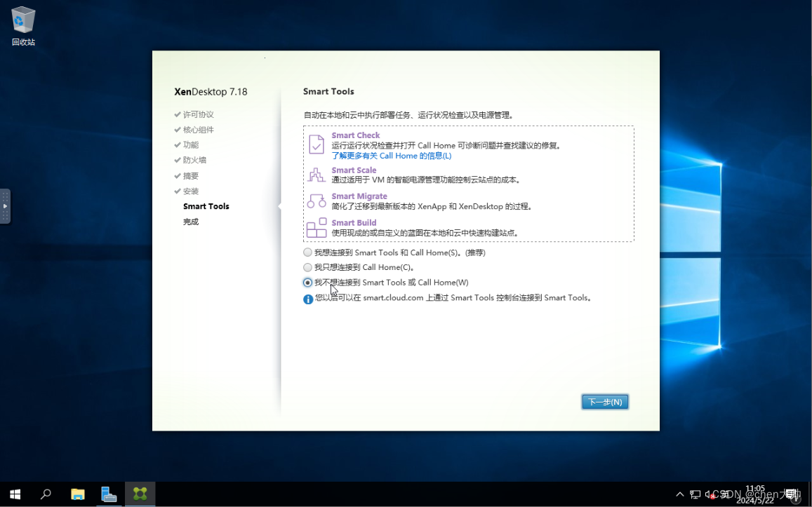The width and height of the screenshot is (812, 507).
Task: Click the Smart Build blocks icon
Action: (x=317, y=228)
